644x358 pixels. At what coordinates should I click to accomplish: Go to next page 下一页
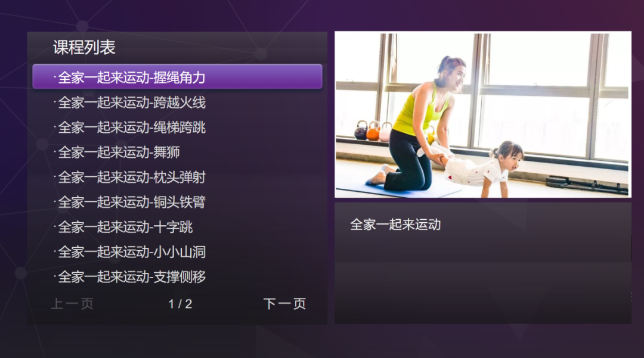[284, 304]
